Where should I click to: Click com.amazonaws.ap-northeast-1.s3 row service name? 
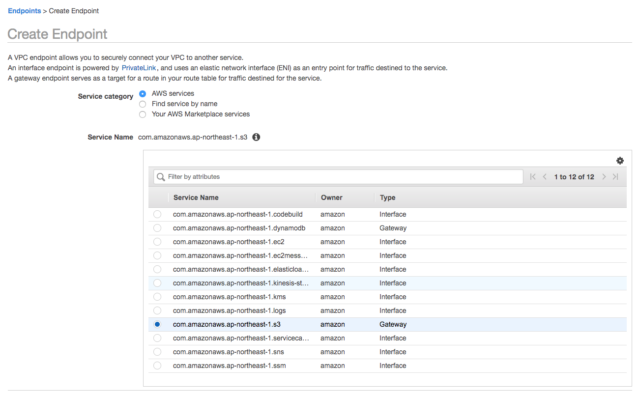(227, 324)
